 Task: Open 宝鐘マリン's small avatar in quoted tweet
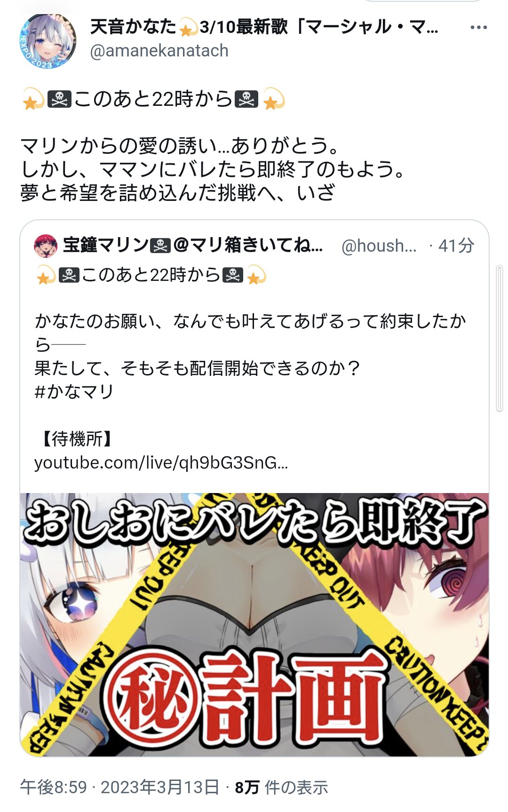point(46,246)
